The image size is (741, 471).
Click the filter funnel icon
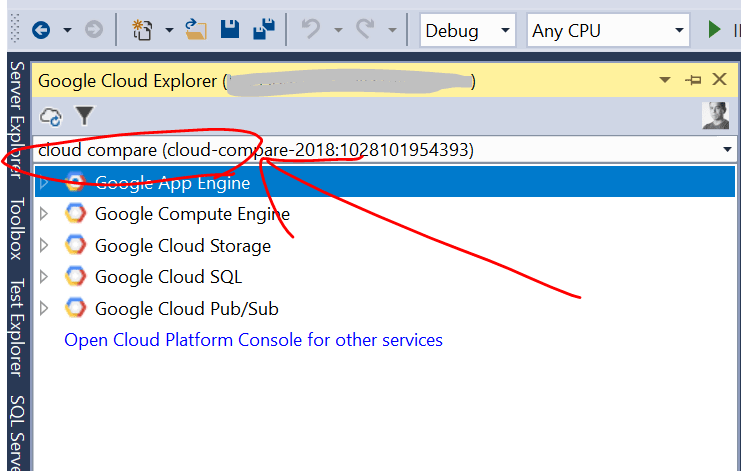pos(85,116)
